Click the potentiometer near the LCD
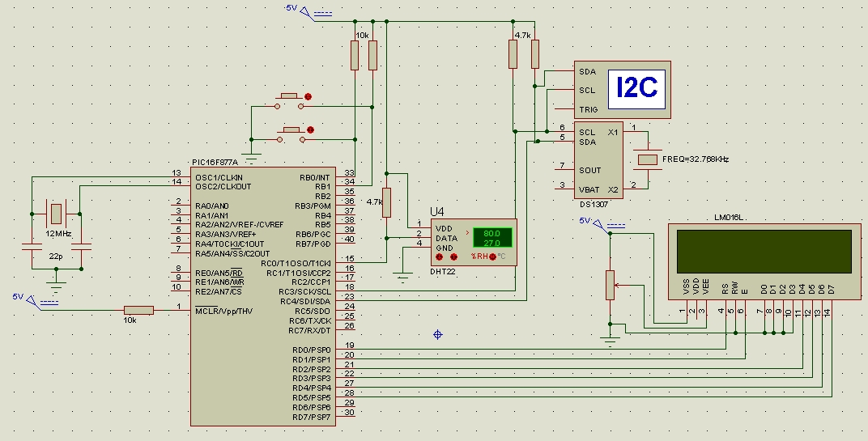Image resolution: width=868 pixels, height=441 pixels. click(610, 285)
